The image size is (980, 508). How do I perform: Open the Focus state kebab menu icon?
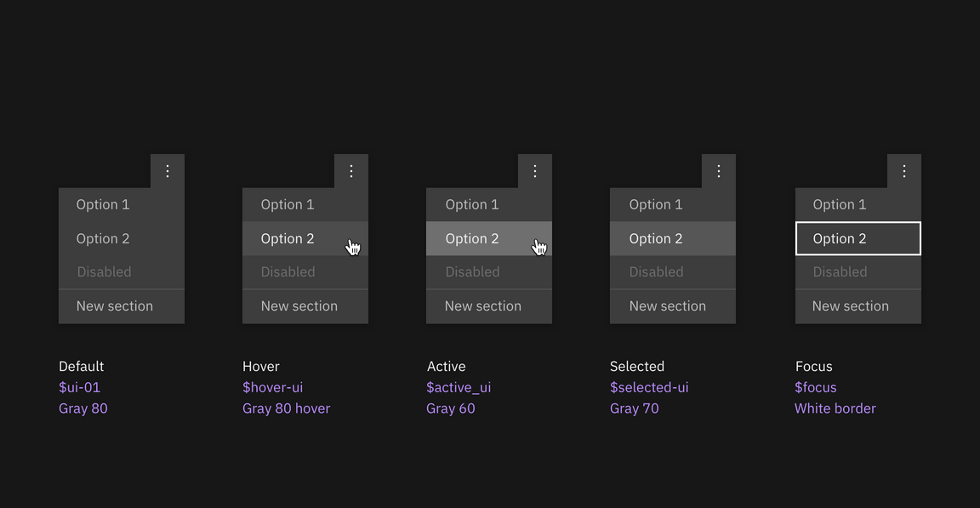point(904,170)
